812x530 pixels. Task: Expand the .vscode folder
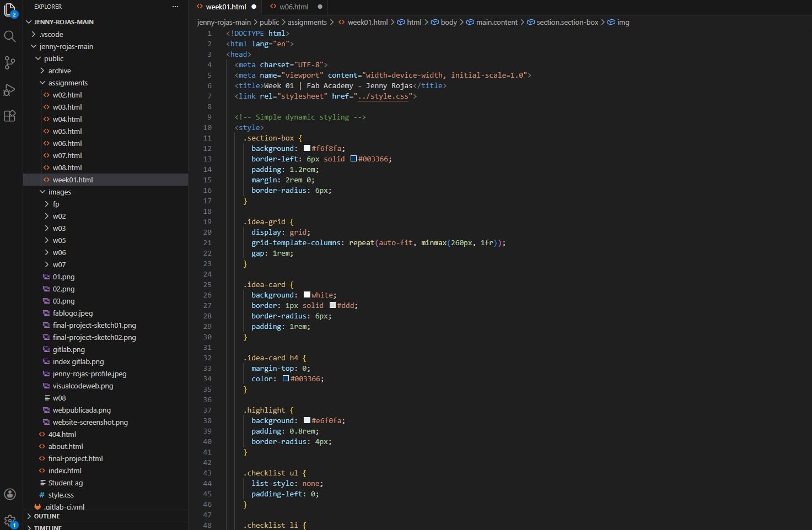[x=33, y=34]
